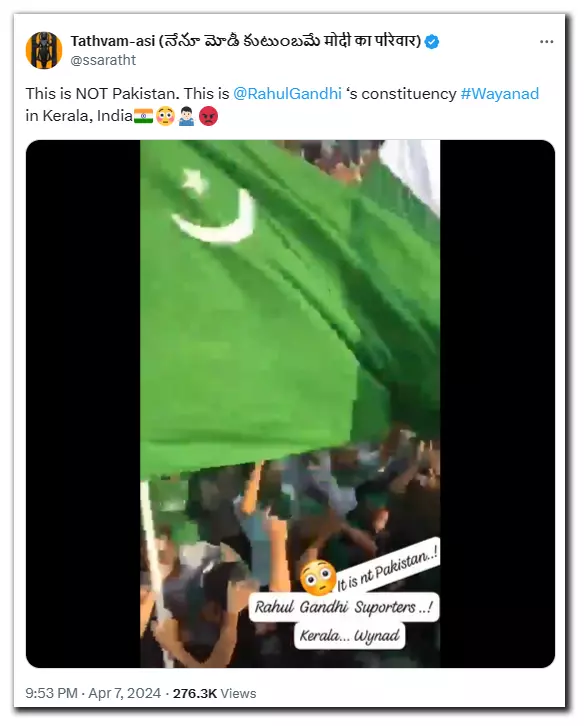
Task: Click the flushed emoji sticker on video
Action: click(x=318, y=577)
